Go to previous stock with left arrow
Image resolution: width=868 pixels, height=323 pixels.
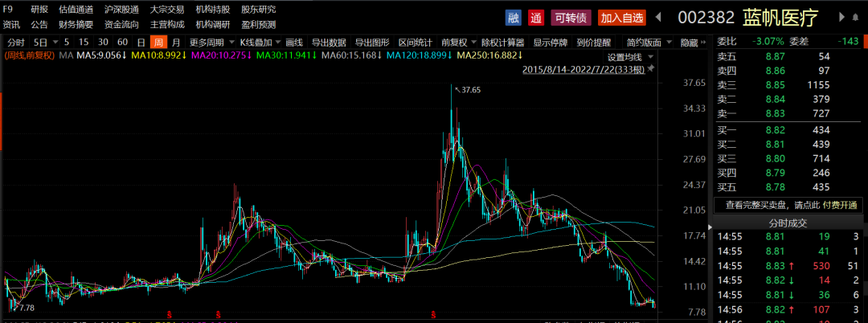[658, 18]
